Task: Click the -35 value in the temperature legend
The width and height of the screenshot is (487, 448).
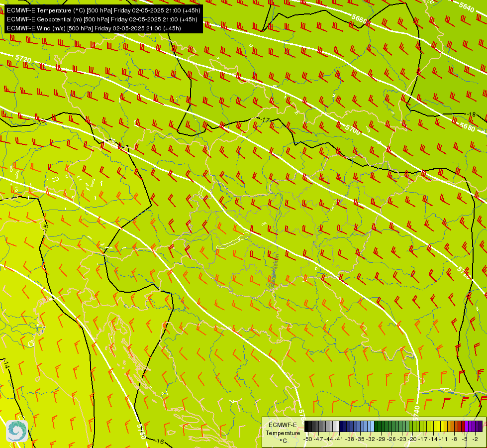Action: [x=360, y=440]
